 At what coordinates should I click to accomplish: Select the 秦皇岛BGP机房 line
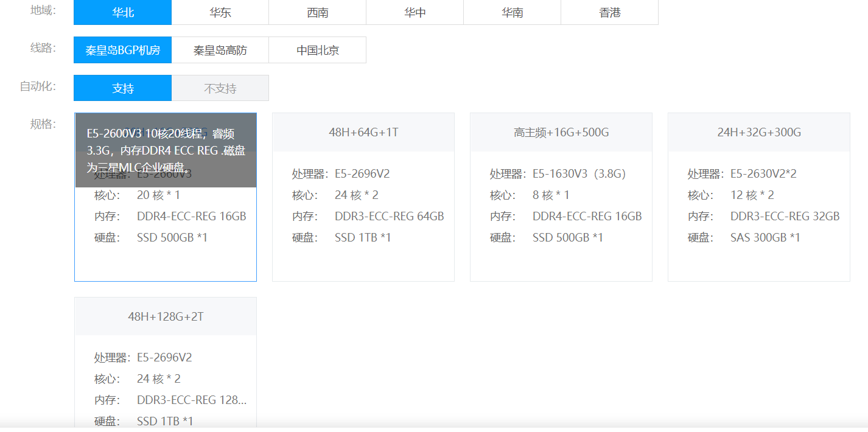click(x=122, y=50)
